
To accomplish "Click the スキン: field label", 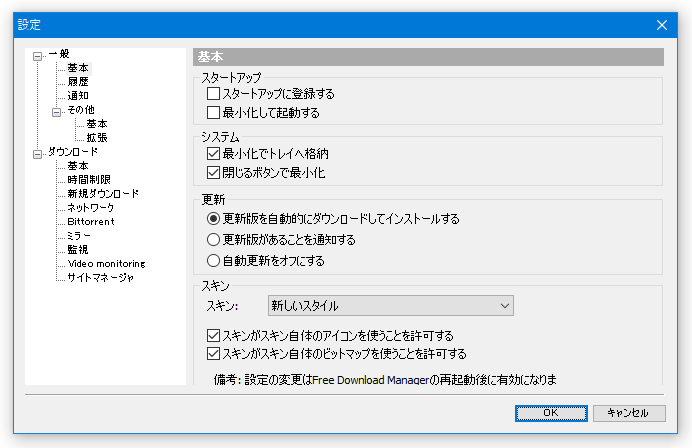I will tap(222, 306).
